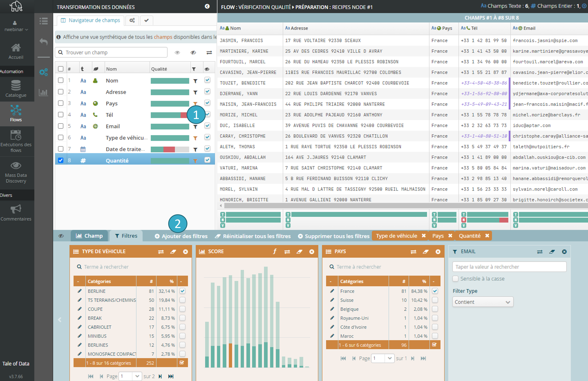Open the Filter Type Contient dropdown
The height and width of the screenshot is (381, 588).
pyautogui.click(x=483, y=302)
